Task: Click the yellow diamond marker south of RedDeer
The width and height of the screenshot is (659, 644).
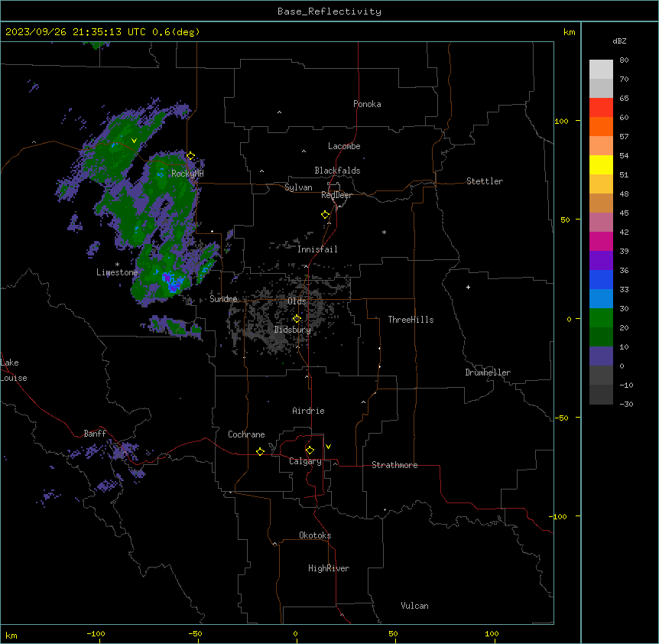Action: 326,215
